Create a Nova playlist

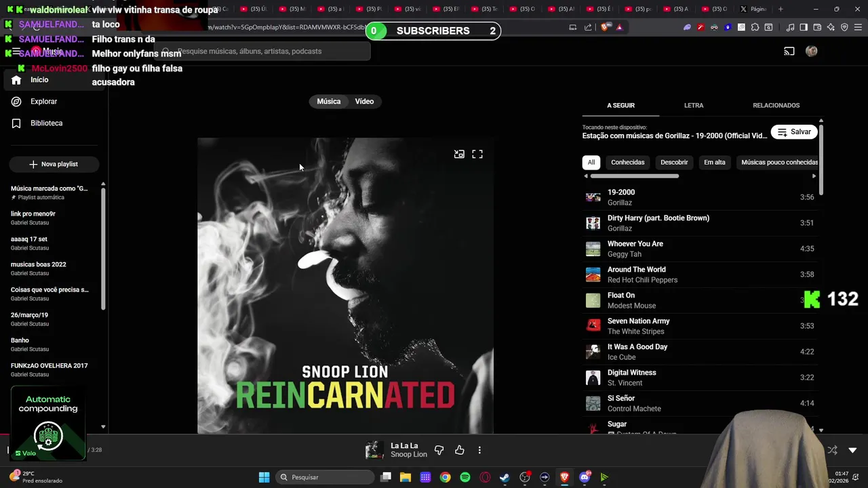(54, 164)
